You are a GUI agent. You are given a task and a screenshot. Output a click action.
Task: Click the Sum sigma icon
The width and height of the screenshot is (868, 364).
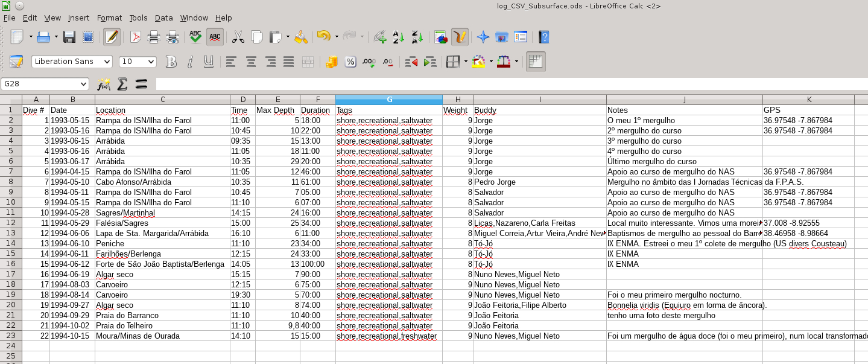tap(122, 84)
